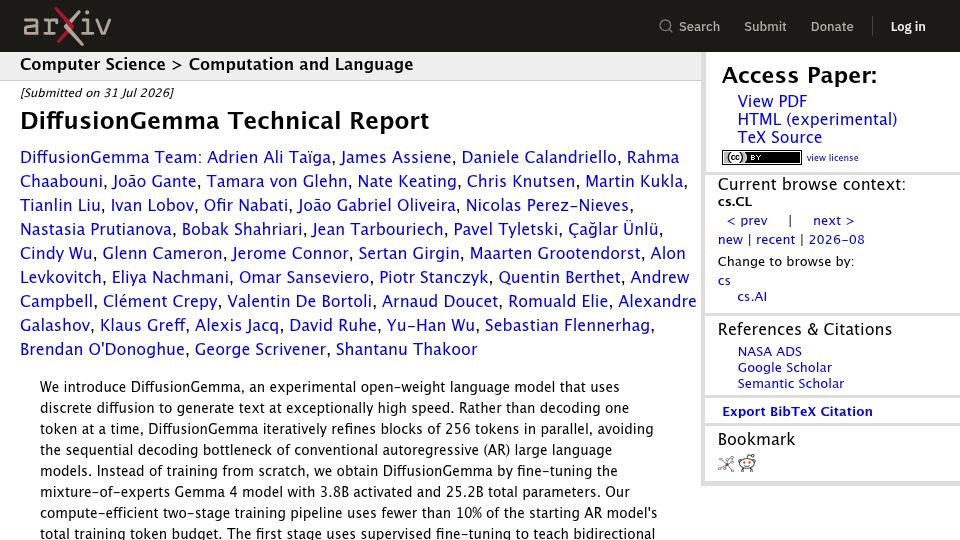Open the Search link in header

click(699, 26)
